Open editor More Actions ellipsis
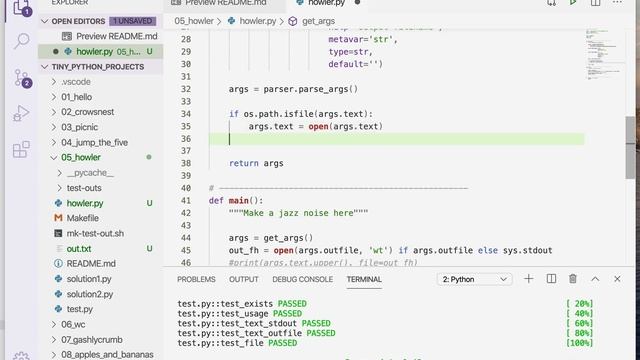The width and height of the screenshot is (640, 360). click(617, 3)
